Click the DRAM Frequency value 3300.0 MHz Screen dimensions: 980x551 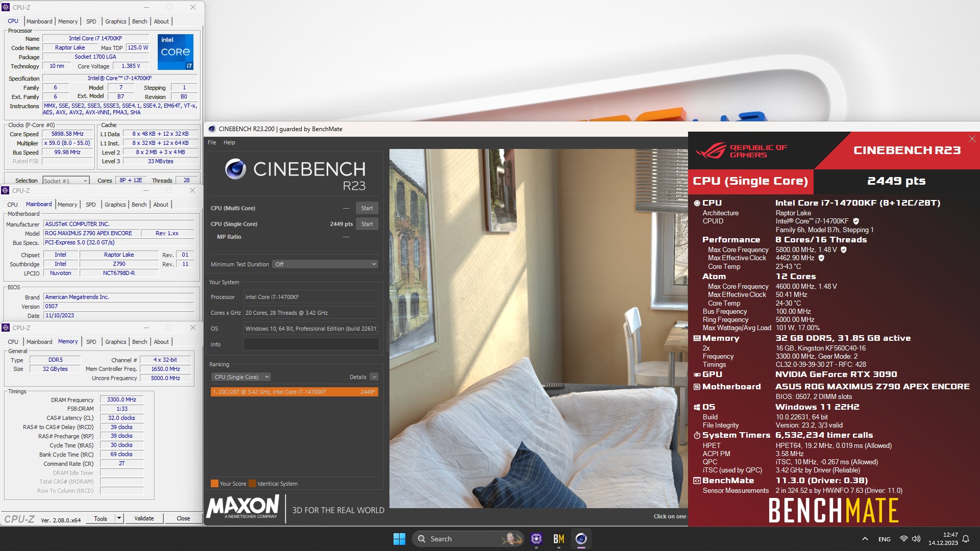pyautogui.click(x=121, y=400)
